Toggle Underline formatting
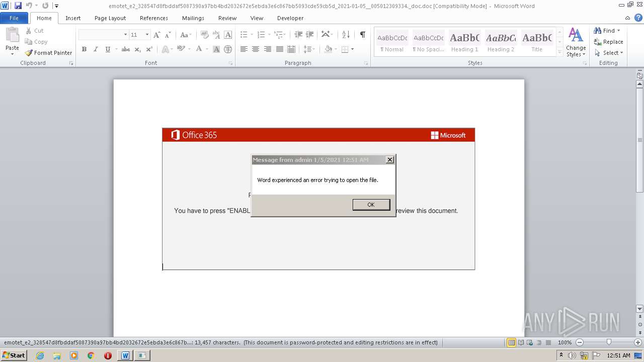Screen dimensions: 644x362 coord(108,49)
